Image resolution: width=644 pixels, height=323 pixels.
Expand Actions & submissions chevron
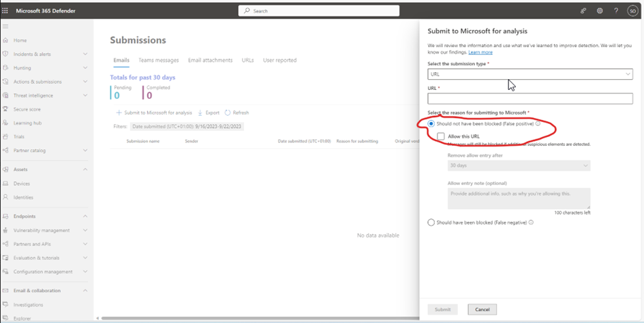pyautogui.click(x=85, y=81)
